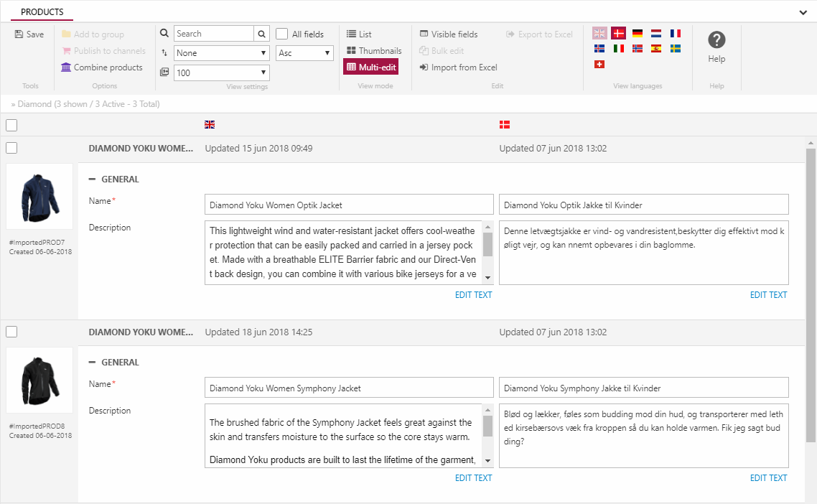
Task: Collapse the General section of Symphony Jacket
Action: [x=93, y=363]
